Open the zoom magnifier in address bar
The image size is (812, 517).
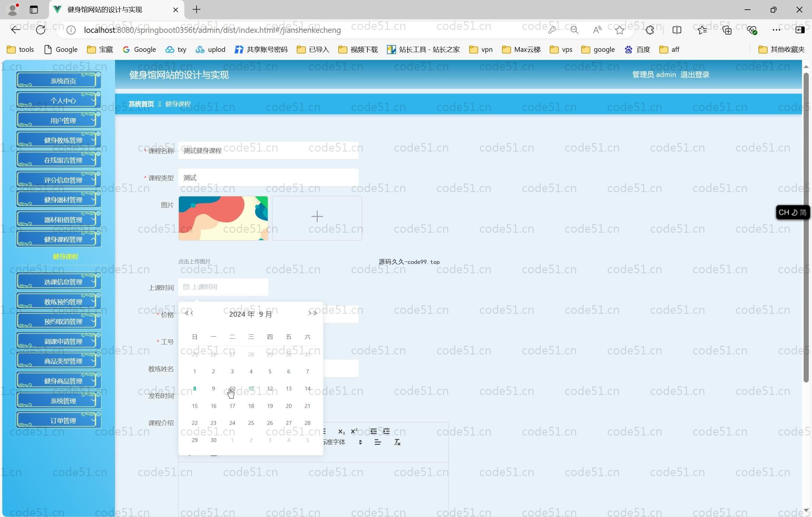tap(574, 30)
